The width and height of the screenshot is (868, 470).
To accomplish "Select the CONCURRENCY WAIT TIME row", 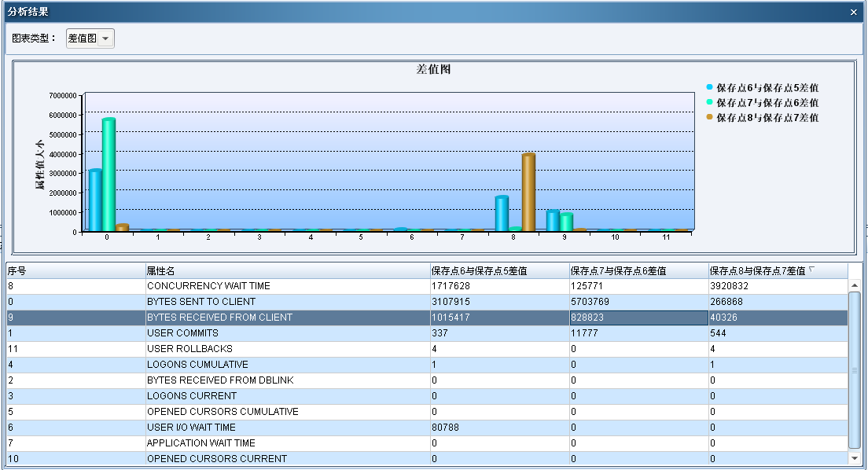I will click(x=208, y=286).
